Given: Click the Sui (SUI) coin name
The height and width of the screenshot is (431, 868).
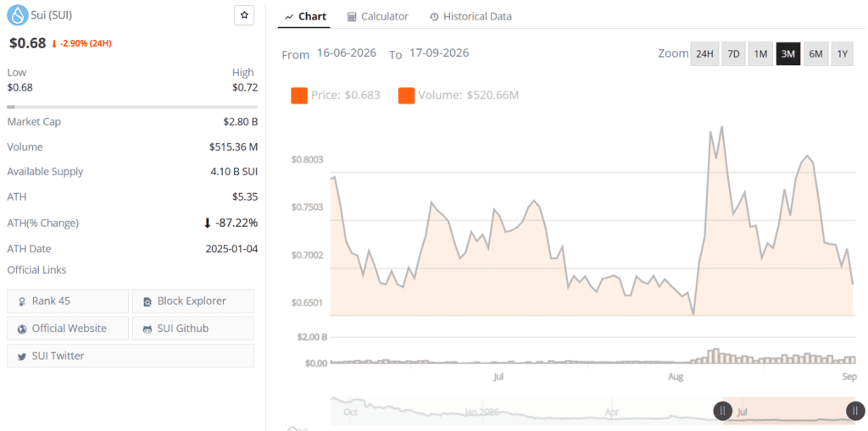Looking at the screenshot, I should (51, 15).
